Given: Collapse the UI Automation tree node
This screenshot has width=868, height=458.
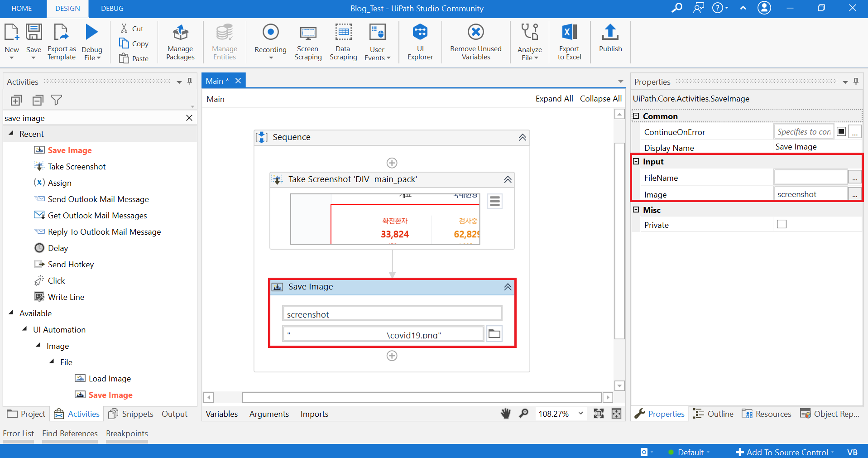Looking at the screenshot, I should (24, 329).
